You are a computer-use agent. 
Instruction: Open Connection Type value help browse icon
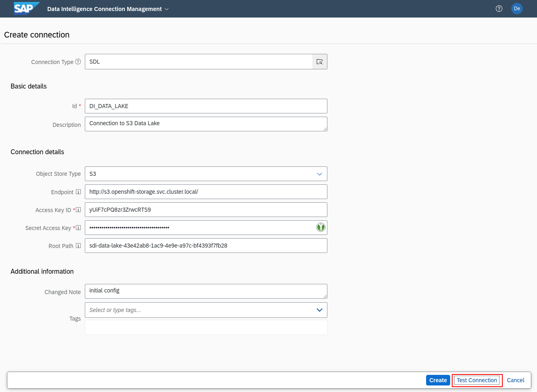pyautogui.click(x=320, y=62)
